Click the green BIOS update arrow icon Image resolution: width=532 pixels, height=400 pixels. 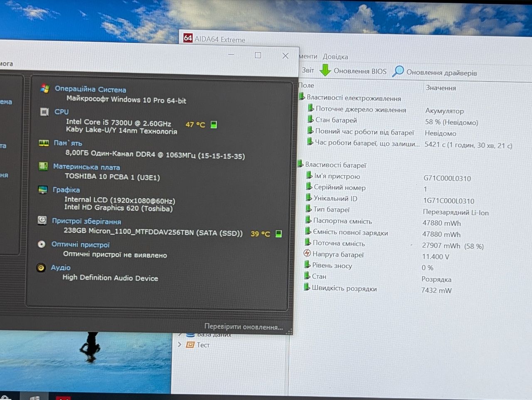click(325, 70)
